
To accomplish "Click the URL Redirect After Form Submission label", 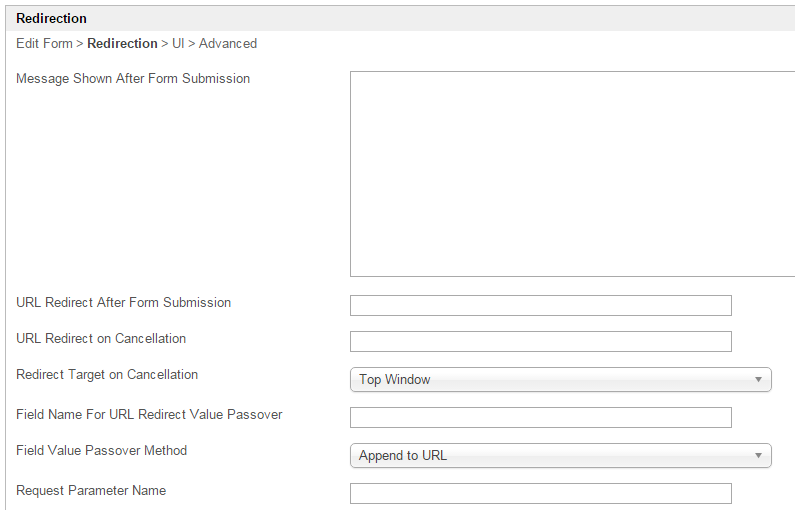I will click(123, 302).
